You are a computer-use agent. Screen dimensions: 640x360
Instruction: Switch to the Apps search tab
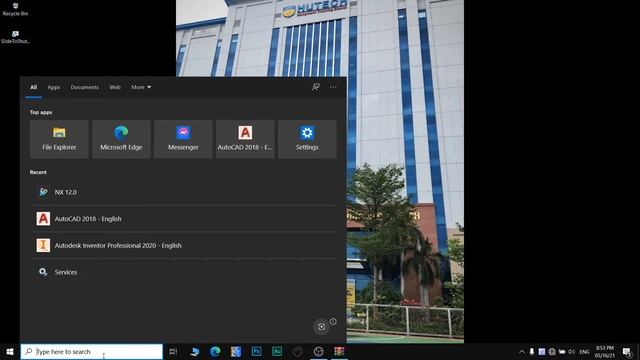pos(53,87)
